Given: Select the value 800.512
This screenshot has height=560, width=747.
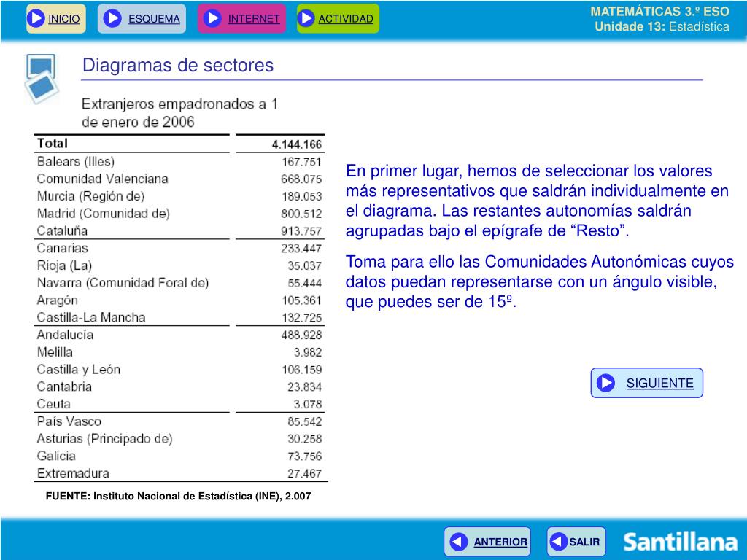Looking at the screenshot, I should (x=301, y=214).
